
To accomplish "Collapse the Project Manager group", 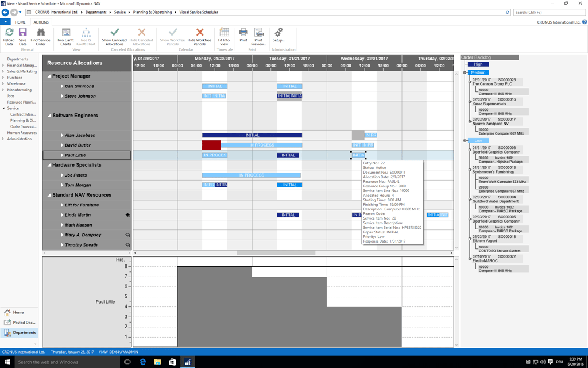I will pyautogui.click(x=49, y=76).
